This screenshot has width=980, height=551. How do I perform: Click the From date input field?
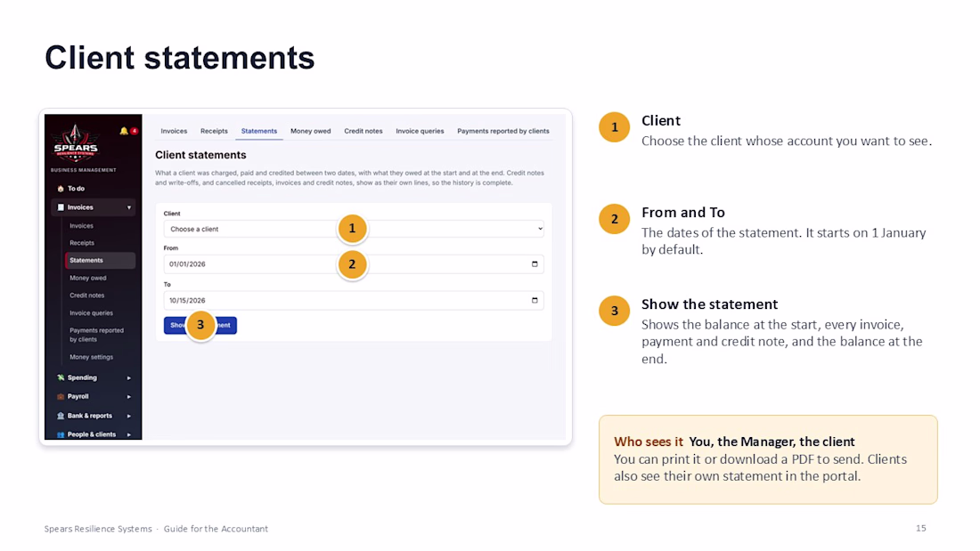tap(354, 264)
